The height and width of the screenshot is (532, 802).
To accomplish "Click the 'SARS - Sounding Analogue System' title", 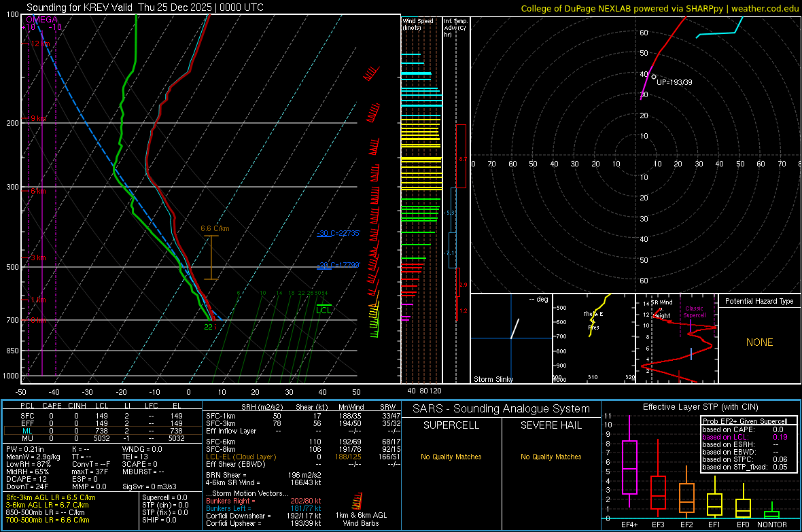I will coord(502,409).
